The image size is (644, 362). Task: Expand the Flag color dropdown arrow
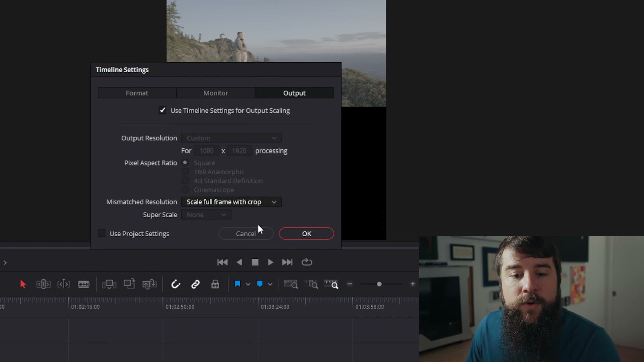[248, 284]
